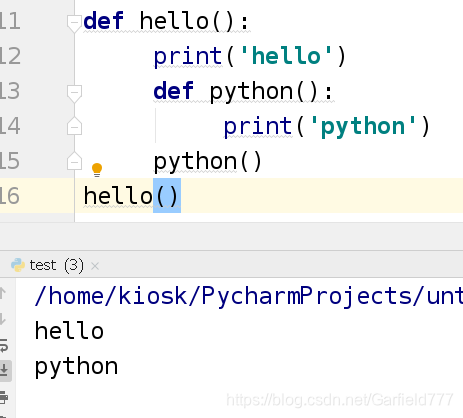Click the Python icon on run tab
The image size is (463, 418).
pos(18,265)
